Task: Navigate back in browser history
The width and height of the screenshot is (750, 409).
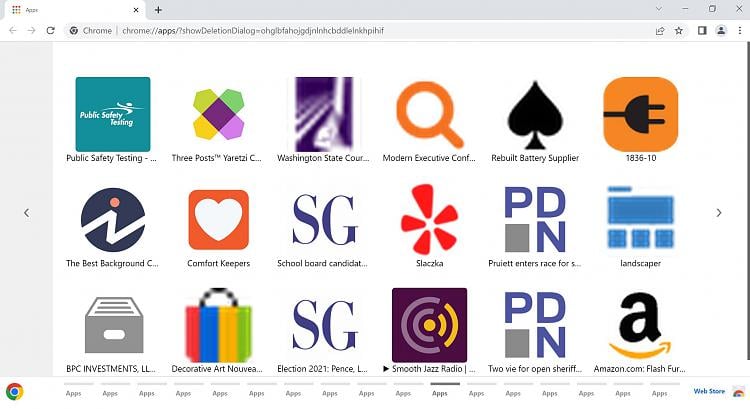Action: tap(13, 31)
